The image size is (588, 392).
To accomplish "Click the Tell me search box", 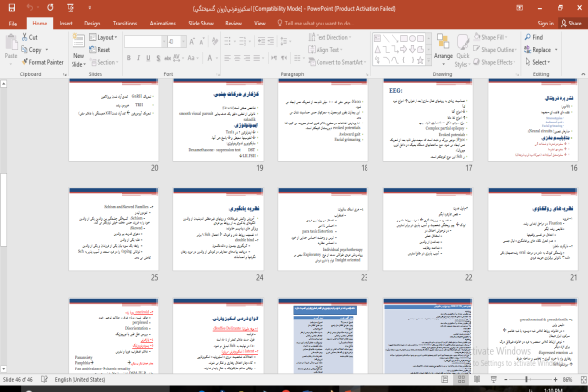I will [316, 24].
